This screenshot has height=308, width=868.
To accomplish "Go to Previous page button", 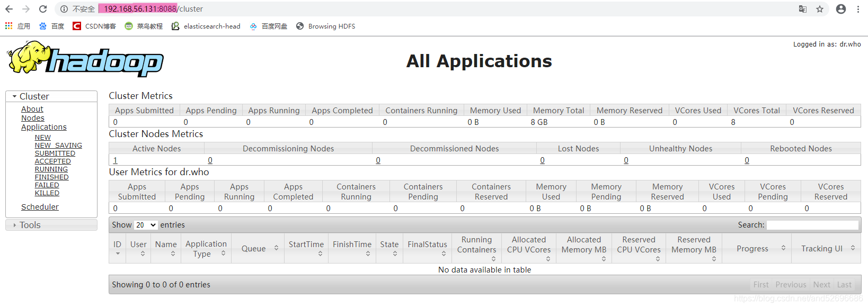I will pyautogui.click(x=791, y=285).
